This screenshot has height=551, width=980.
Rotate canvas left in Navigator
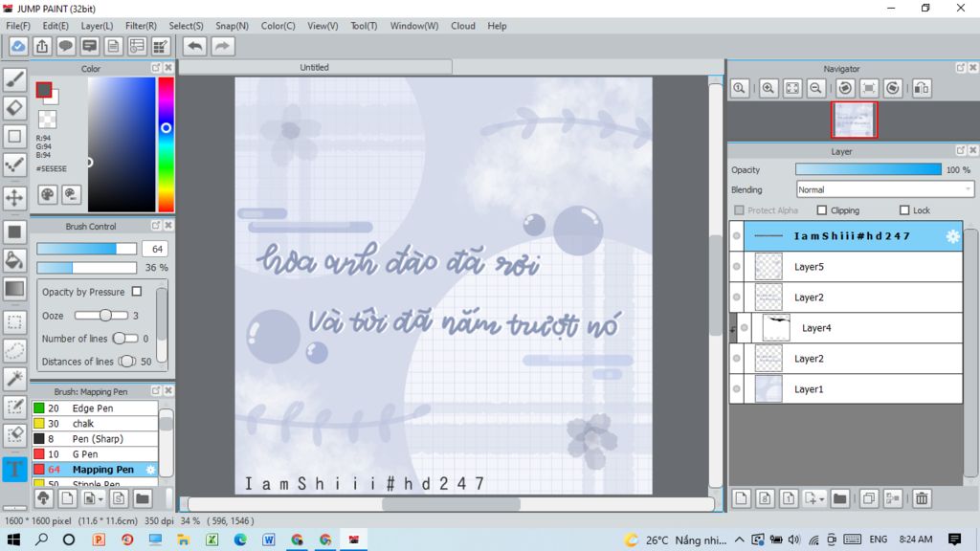point(845,88)
